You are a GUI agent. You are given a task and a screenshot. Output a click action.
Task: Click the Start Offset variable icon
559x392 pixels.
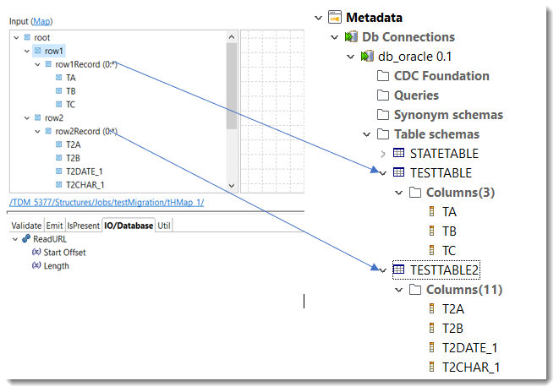tap(36, 253)
